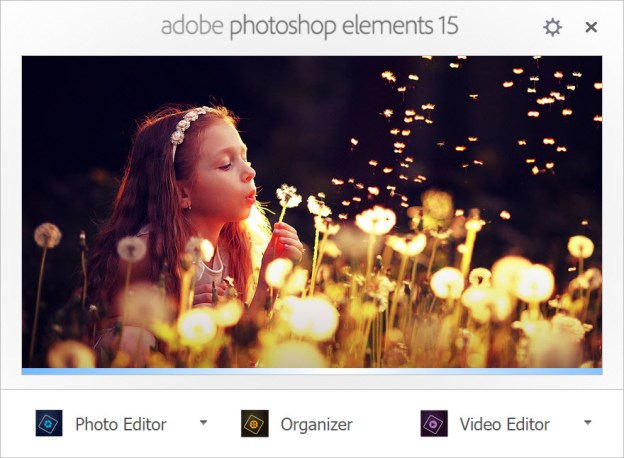Click the girl's flower headband

tap(190, 125)
